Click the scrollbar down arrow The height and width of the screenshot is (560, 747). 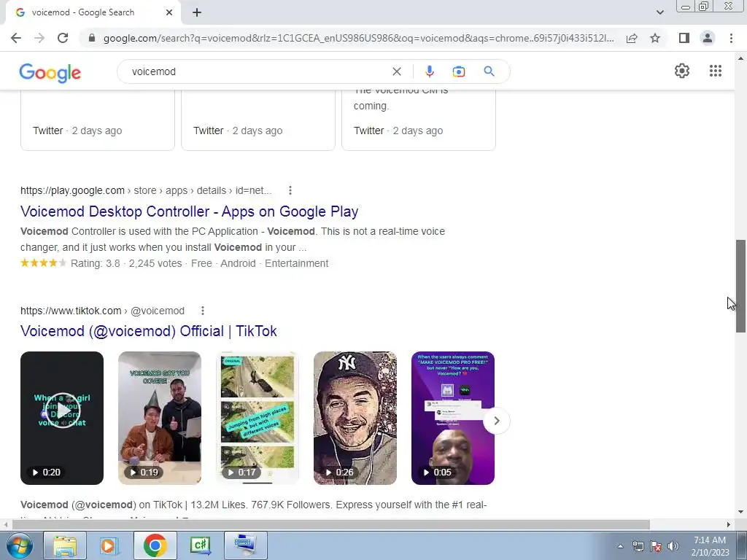[x=741, y=513]
